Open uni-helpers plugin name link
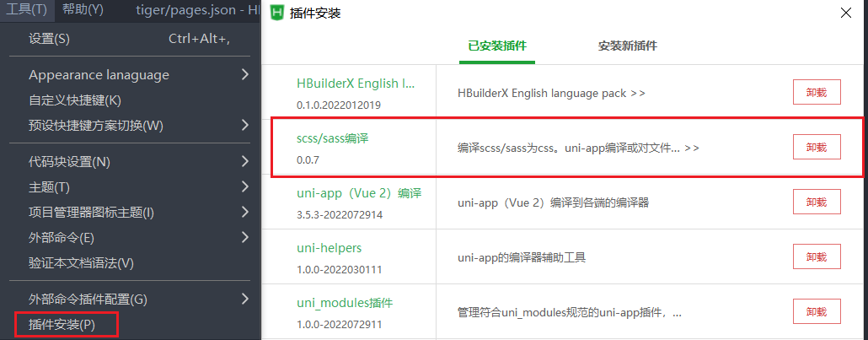The height and width of the screenshot is (340, 868). [329, 249]
